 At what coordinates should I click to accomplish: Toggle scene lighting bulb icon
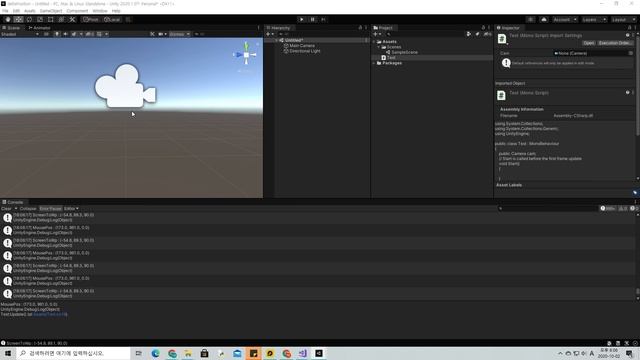(x=57, y=34)
